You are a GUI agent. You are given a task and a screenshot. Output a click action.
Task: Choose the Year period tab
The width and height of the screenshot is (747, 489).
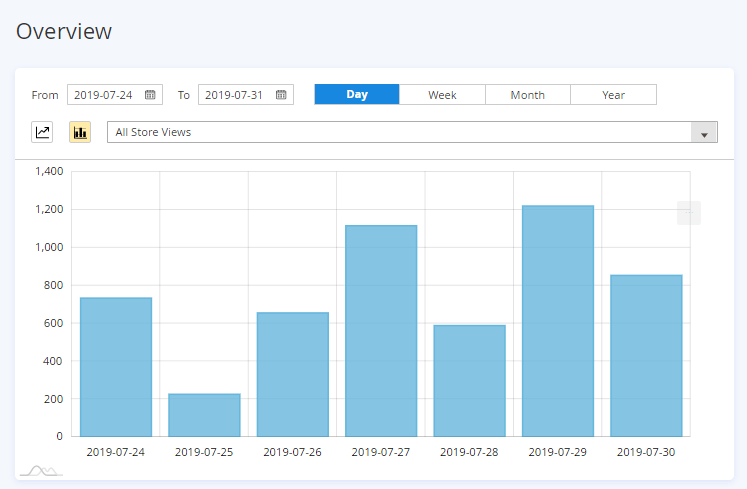613,95
